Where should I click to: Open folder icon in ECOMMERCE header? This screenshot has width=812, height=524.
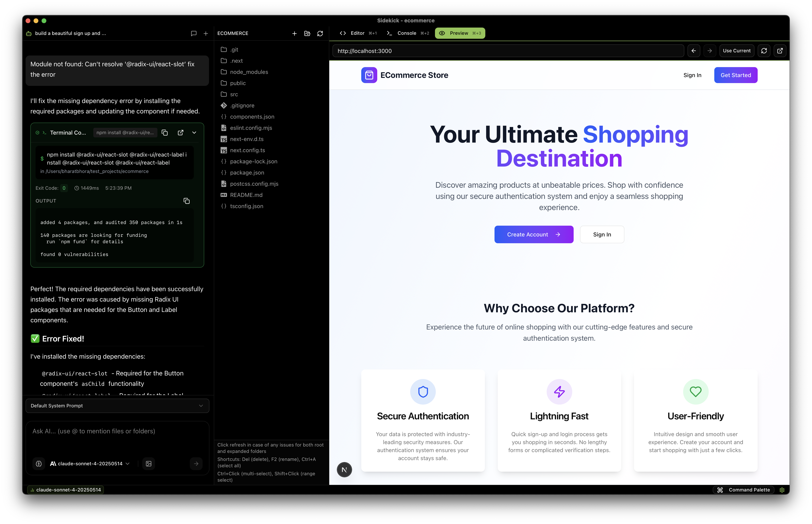(x=307, y=33)
